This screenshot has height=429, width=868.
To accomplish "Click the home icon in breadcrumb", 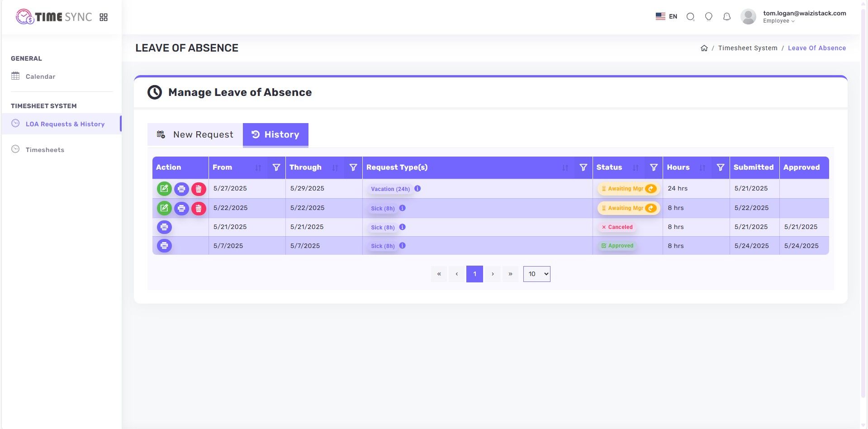I will pyautogui.click(x=704, y=48).
